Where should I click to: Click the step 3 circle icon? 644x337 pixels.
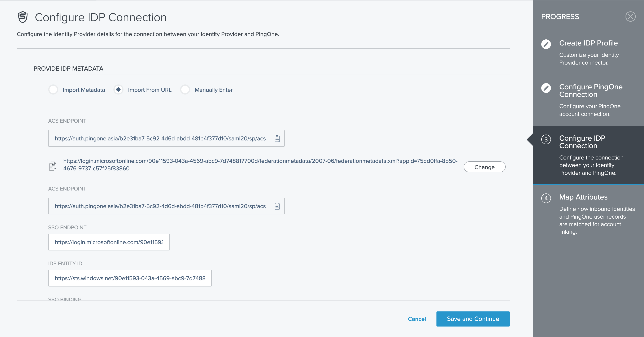[x=546, y=140]
